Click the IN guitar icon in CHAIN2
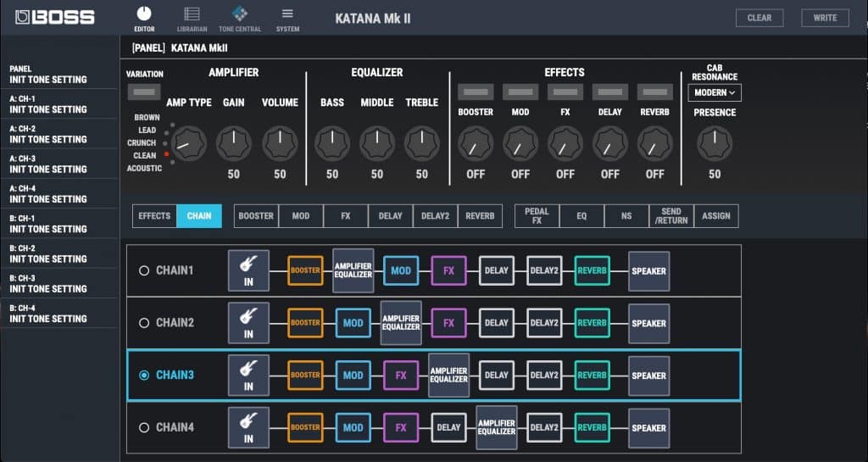The height and width of the screenshot is (462, 868). tap(248, 323)
